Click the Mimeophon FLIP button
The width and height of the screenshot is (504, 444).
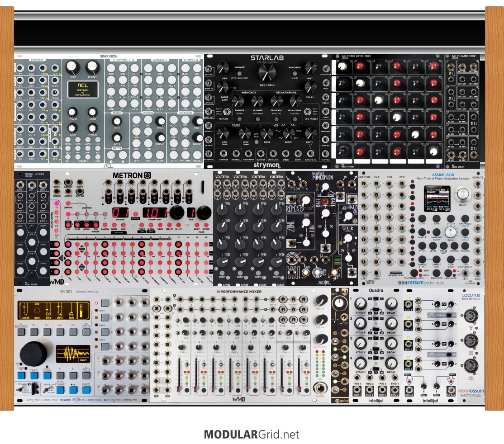tap(305, 273)
